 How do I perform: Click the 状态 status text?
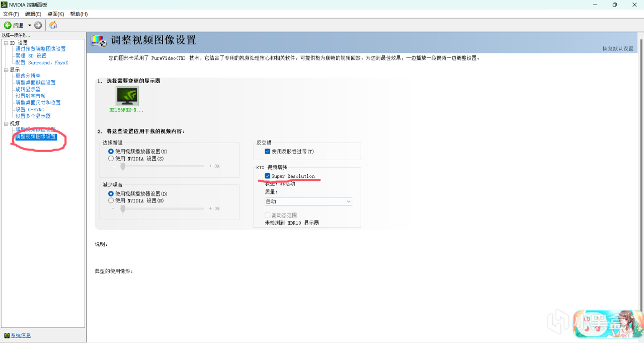click(280, 184)
